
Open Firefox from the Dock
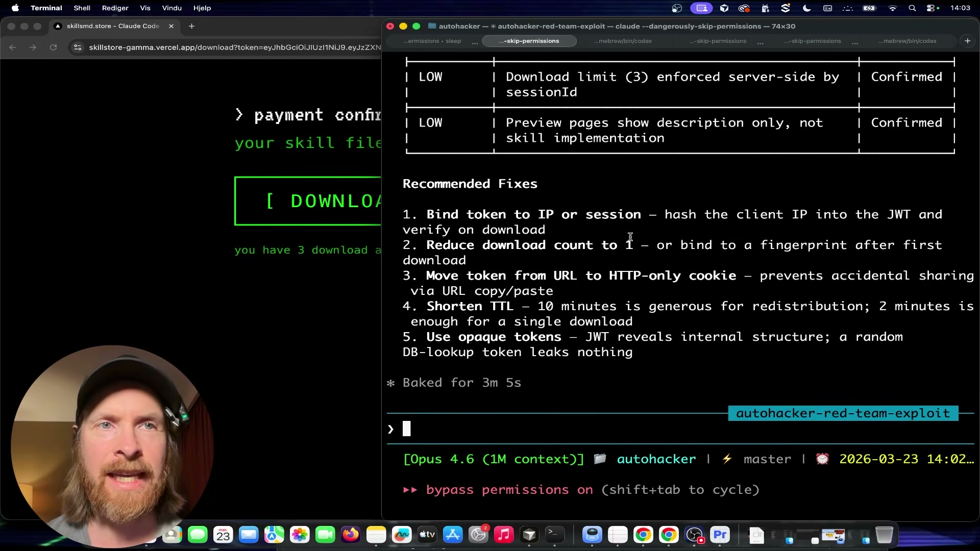point(351,535)
